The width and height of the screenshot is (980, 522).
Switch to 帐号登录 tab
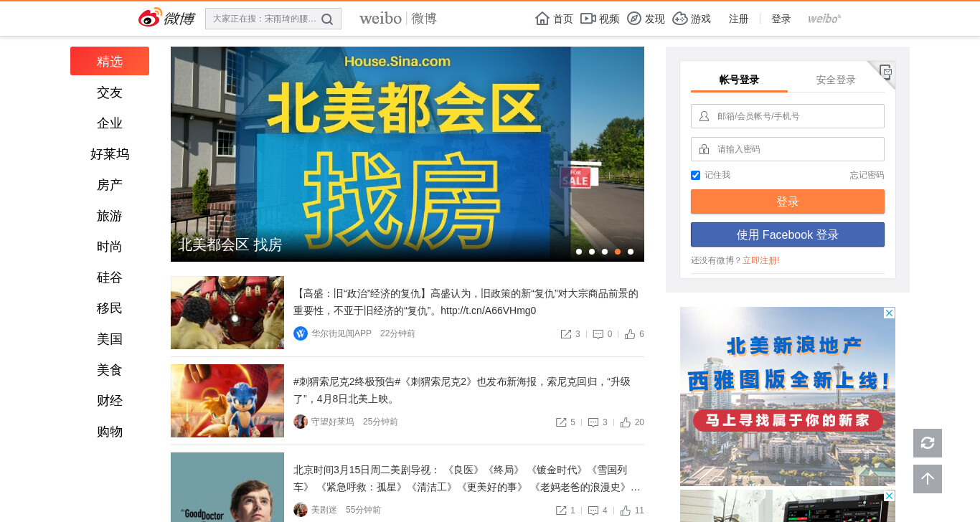click(739, 80)
